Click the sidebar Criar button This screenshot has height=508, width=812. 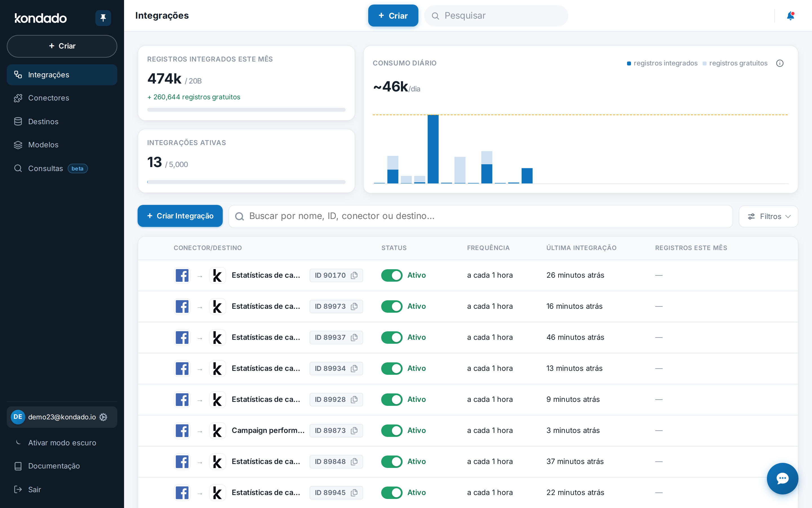coord(62,46)
